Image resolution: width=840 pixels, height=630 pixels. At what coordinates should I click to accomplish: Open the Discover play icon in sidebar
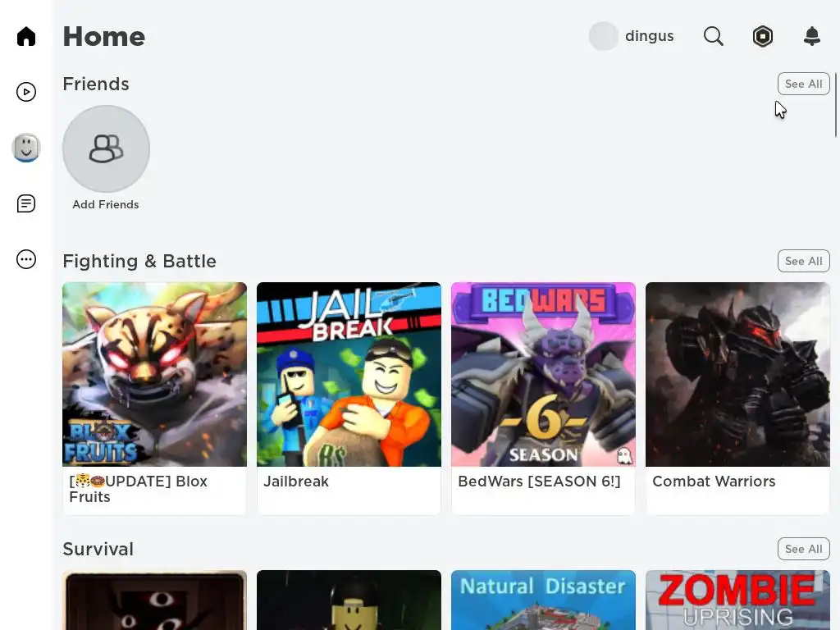[26, 92]
